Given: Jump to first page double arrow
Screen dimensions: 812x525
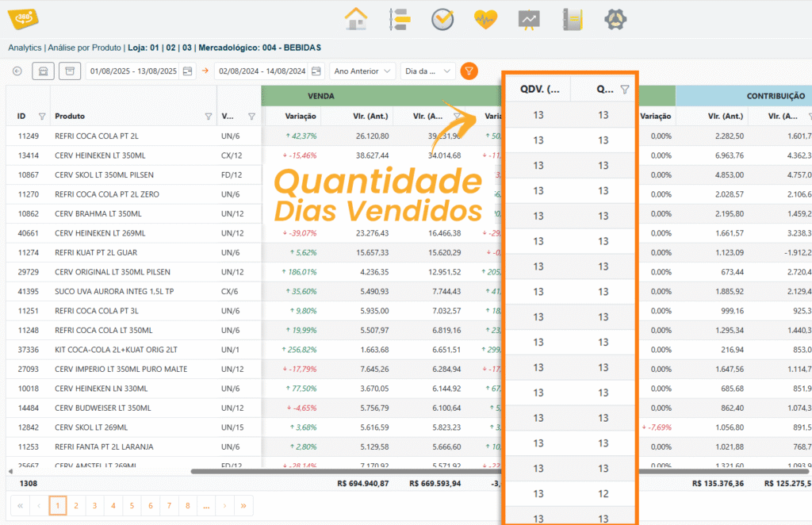Looking at the screenshot, I should pos(20,506).
